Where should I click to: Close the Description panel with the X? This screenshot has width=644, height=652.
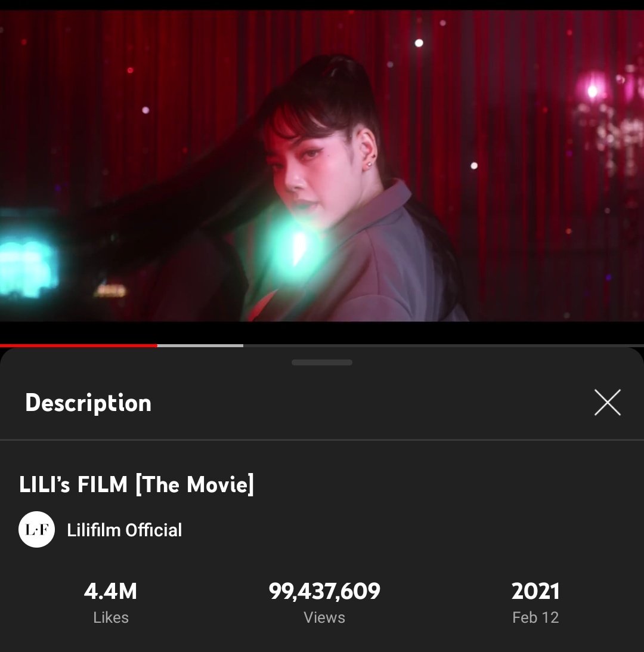coord(608,403)
